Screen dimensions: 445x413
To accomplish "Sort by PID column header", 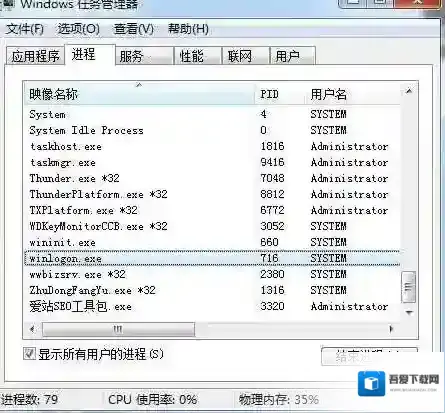I will (x=279, y=94).
